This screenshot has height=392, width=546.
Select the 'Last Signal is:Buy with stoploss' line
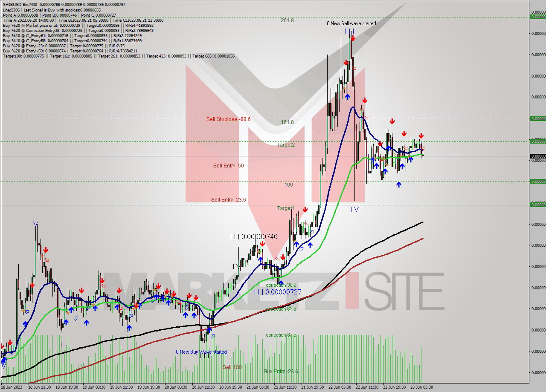[52, 10]
